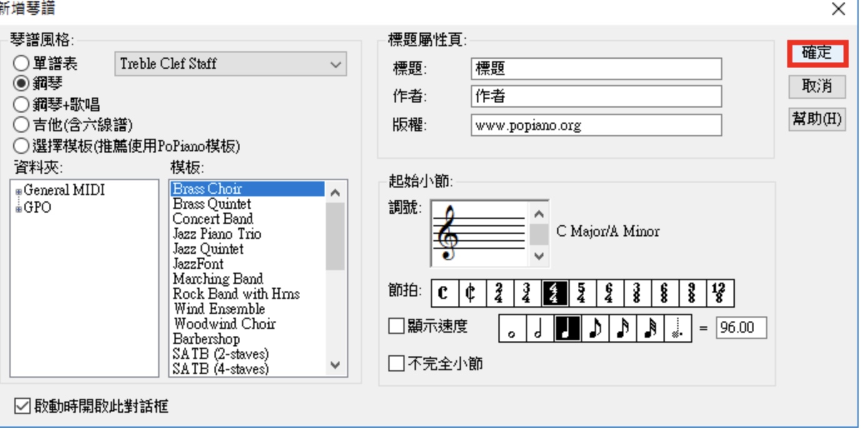Choose 12/8 time signature
This screenshot has width=868, height=434.
(720, 293)
